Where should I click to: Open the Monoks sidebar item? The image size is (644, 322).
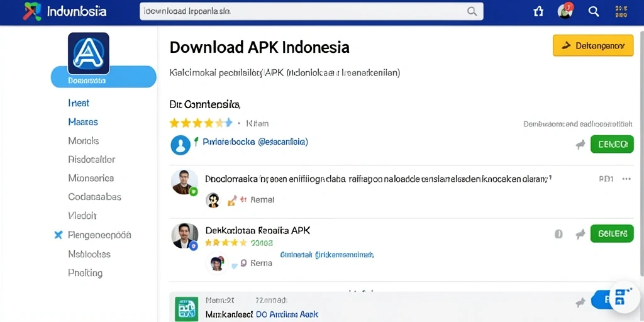[84, 140]
